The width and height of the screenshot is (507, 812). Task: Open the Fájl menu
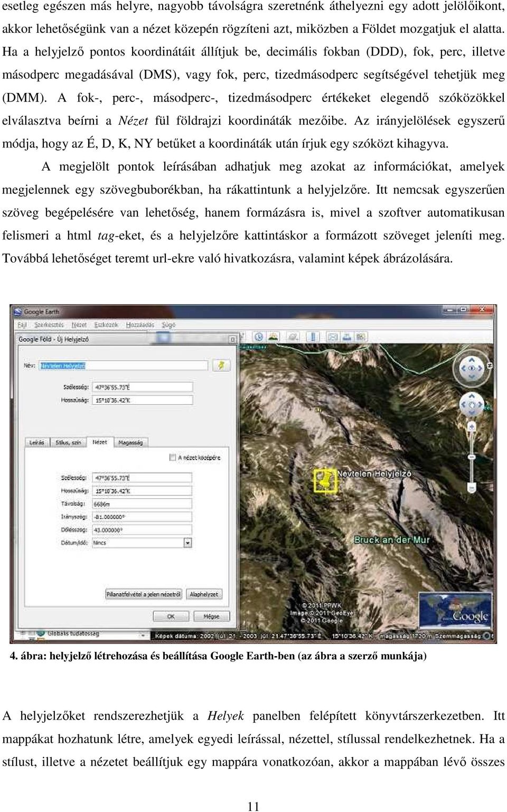point(23,325)
